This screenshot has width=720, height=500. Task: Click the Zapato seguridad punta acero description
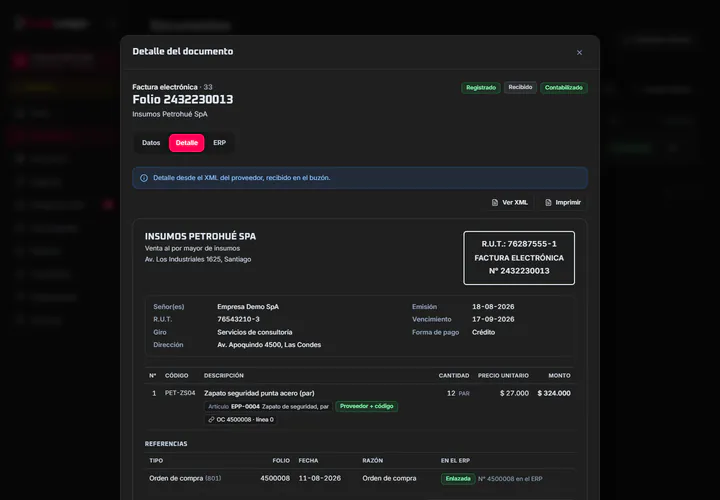pos(259,393)
